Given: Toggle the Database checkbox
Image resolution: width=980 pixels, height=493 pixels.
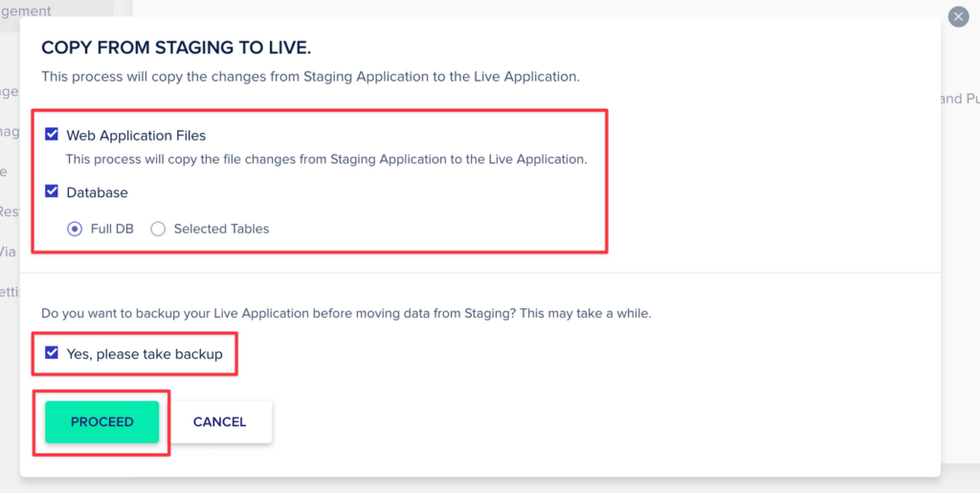Looking at the screenshot, I should point(52,191).
